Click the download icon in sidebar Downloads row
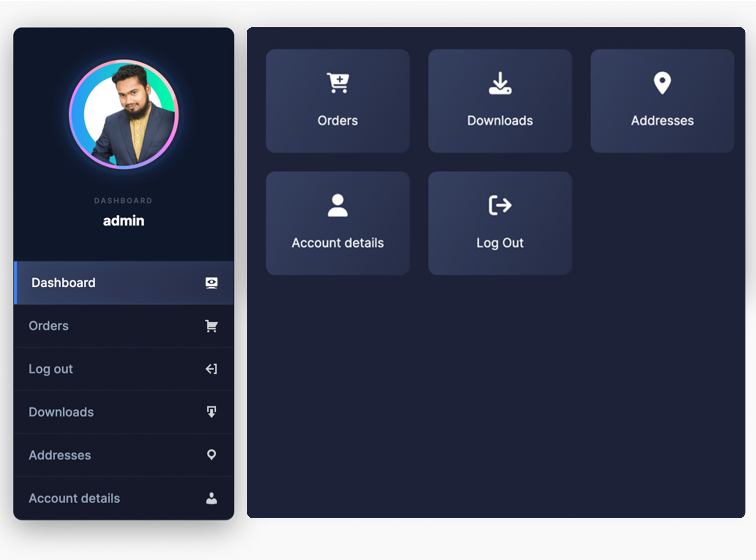The width and height of the screenshot is (756, 560). point(211,412)
